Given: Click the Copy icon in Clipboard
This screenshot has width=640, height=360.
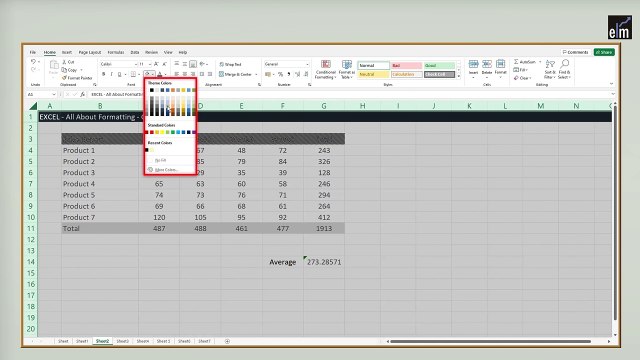Looking at the screenshot, I should point(64,70).
